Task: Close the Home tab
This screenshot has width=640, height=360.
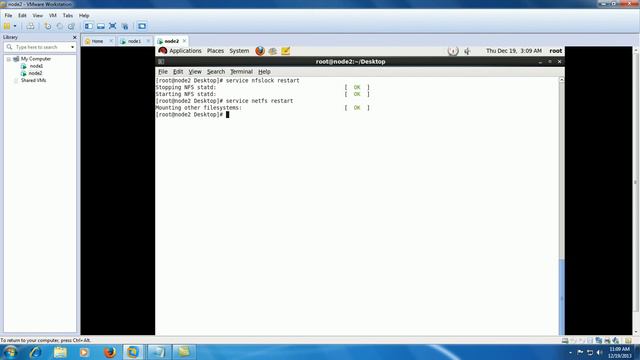Action: pos(111,41)
